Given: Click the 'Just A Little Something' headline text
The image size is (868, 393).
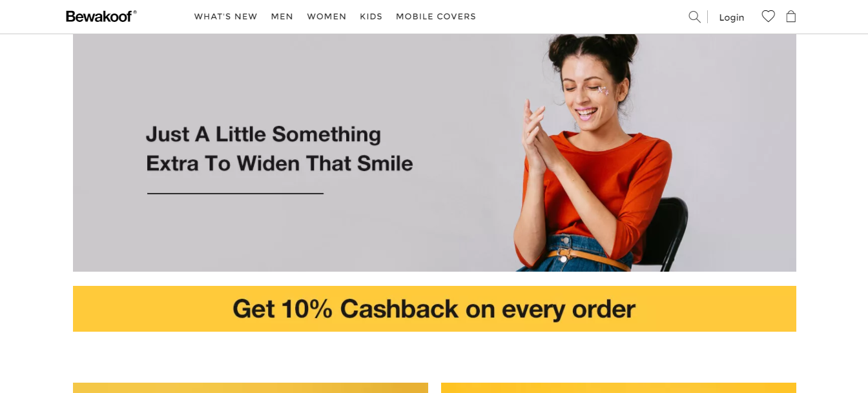Looking at the screenshot, I should coord(263,134).
